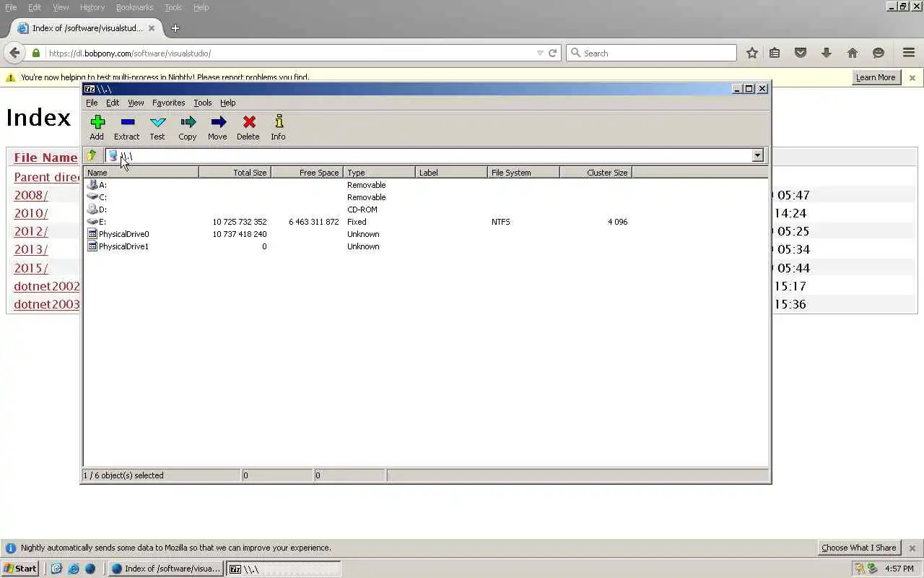Open the 7-Zip Tools menu

click(202, 103)
